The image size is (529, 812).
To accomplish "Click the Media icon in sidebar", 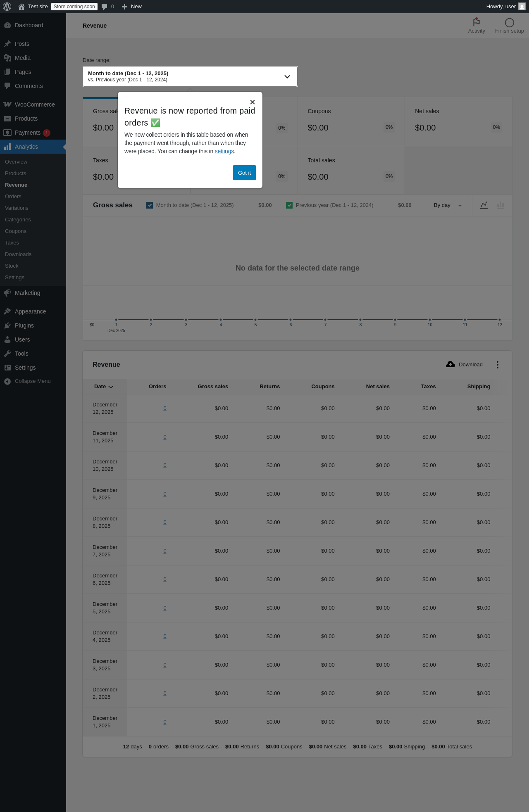I will point(7,58).
